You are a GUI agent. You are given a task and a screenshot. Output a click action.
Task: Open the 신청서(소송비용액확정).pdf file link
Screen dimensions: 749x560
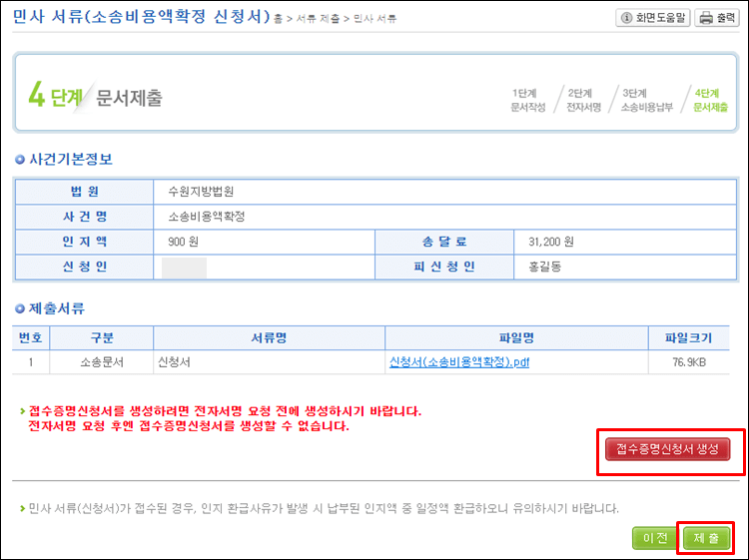point(459,362)
